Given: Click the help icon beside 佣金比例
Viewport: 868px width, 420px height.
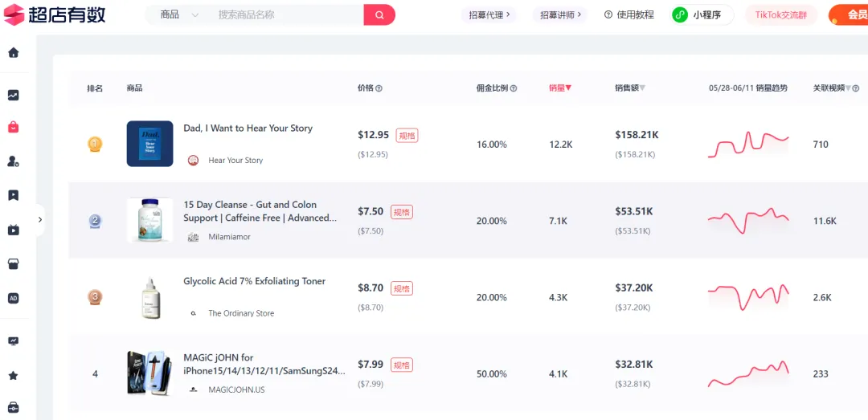Looking at the screenshot, I should click(513, 88).
